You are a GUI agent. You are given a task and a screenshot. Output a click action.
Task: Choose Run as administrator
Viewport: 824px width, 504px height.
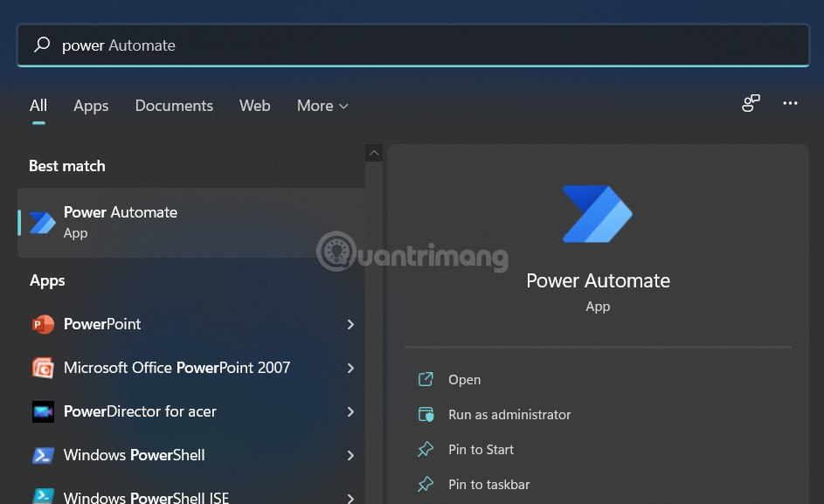point(509,415)
